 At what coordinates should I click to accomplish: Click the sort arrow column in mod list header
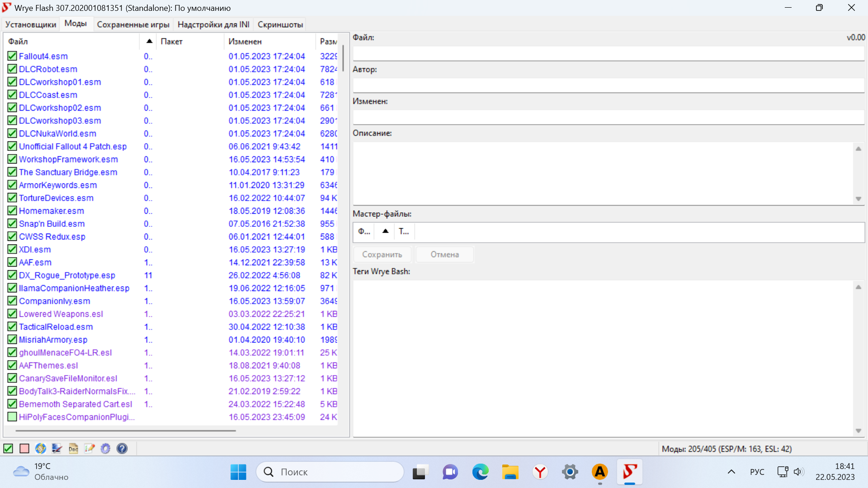point(149,41)
